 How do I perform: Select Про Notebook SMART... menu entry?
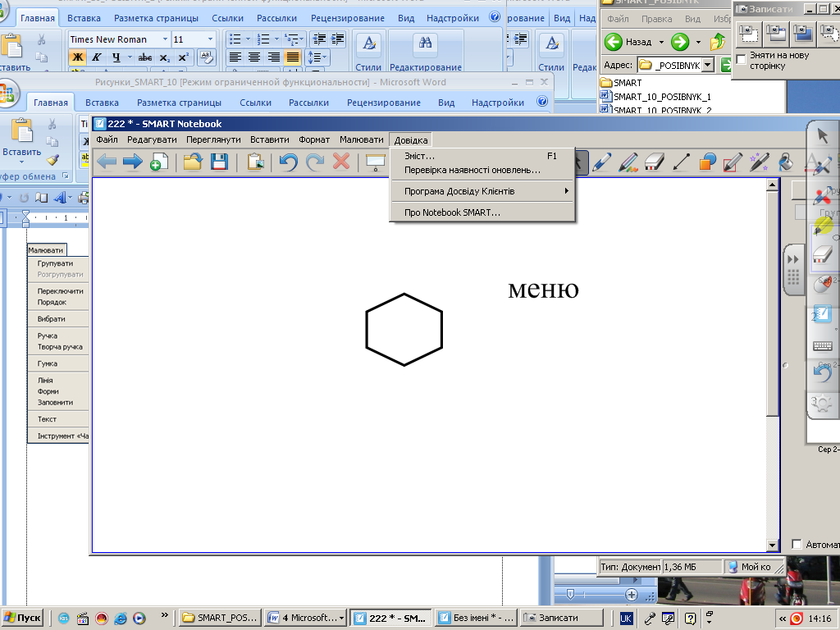(482, 212)
